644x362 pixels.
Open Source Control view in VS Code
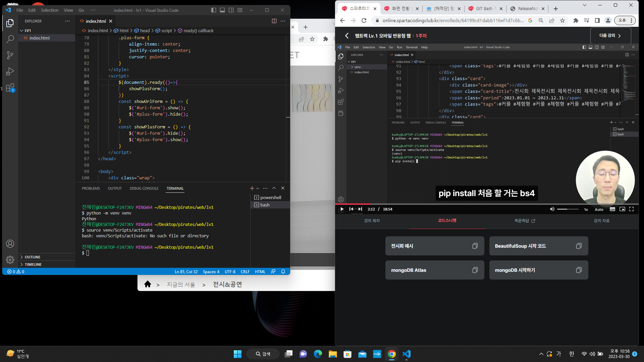[10, 55]
